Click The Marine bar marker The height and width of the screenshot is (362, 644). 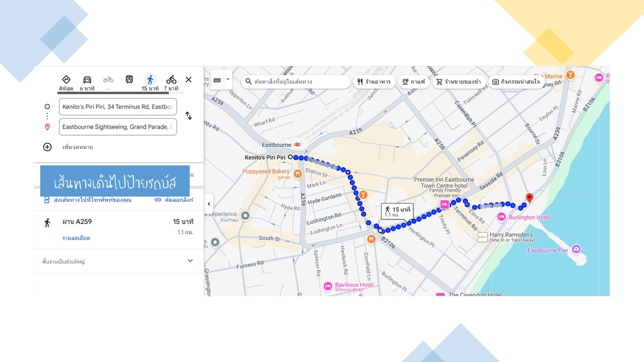point(571,75)
